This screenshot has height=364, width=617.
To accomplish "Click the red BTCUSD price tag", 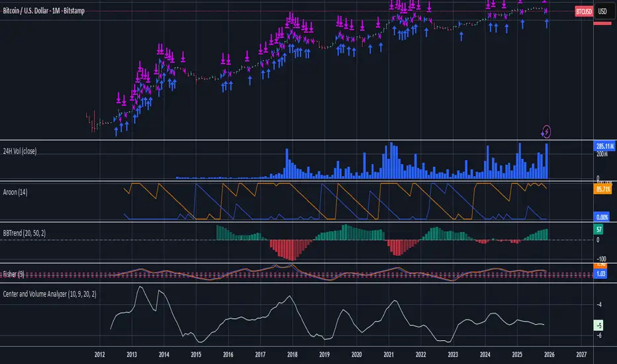I will [583, 12].
